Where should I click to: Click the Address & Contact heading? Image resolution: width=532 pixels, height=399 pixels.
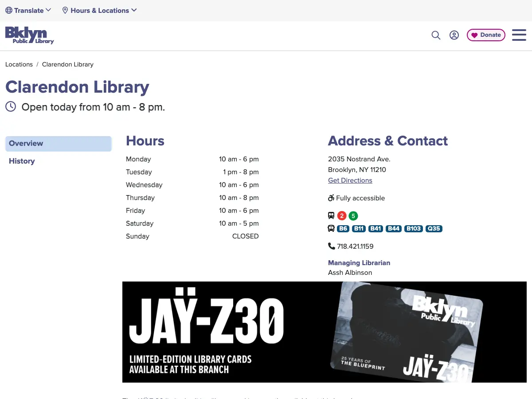click(388, 141)
